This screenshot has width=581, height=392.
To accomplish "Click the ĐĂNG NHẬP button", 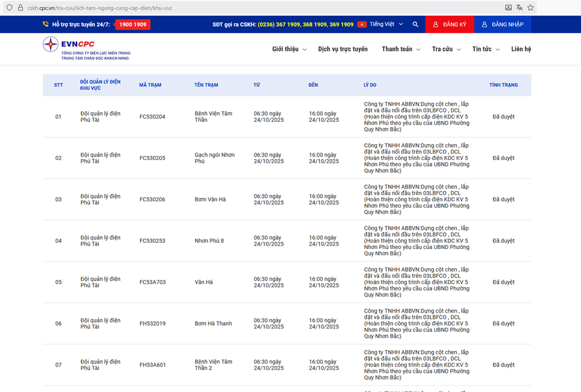I will (502, 24).
